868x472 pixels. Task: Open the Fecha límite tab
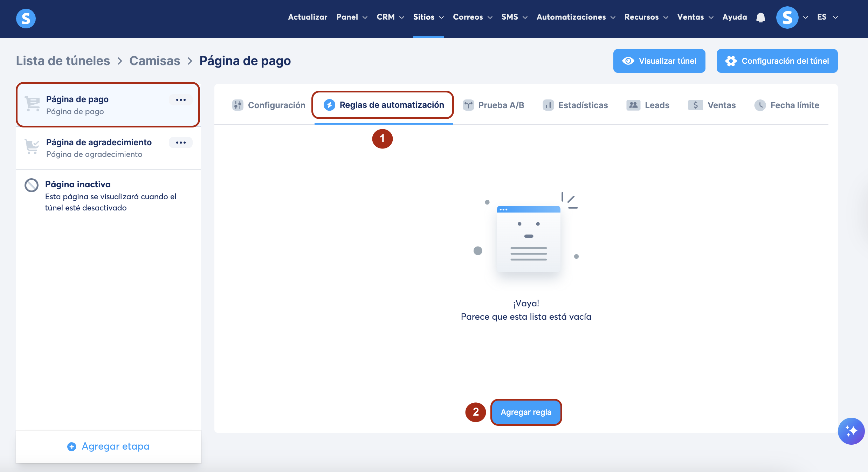[x=787, y=105]
